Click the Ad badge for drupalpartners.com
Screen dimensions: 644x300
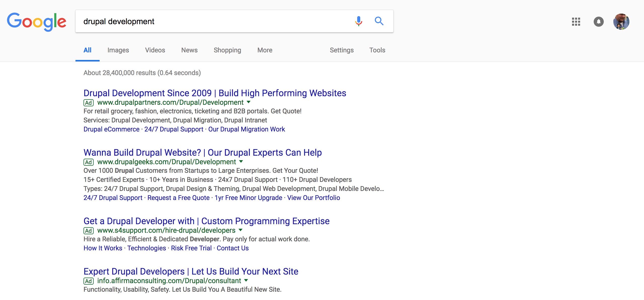click(89, 103)
